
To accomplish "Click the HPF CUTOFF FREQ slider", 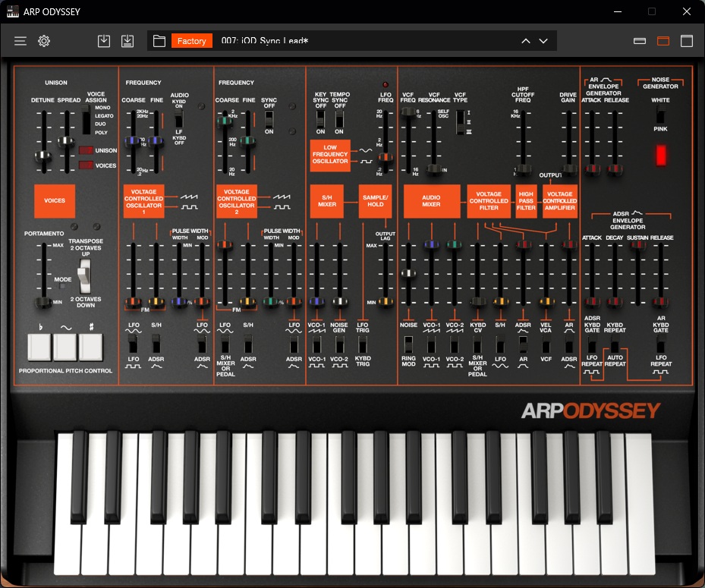I will [523, 169].
